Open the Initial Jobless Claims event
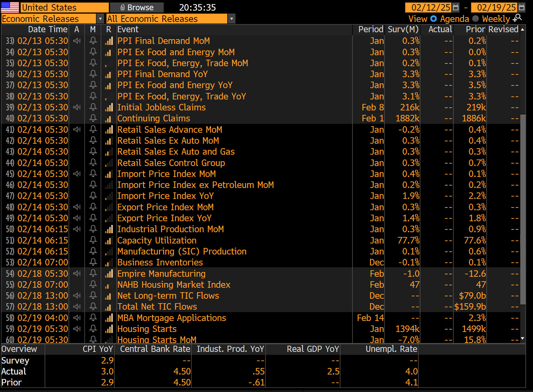 (x=161, y=107)
